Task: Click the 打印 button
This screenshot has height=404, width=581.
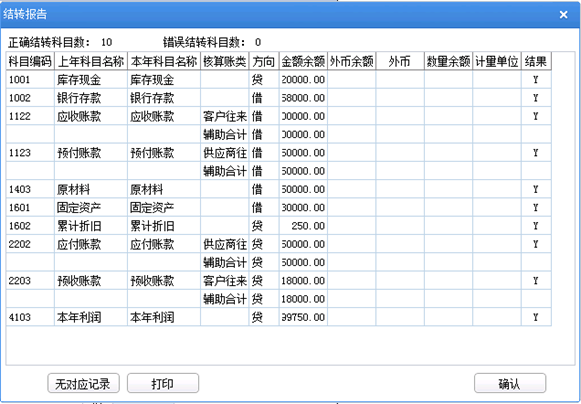Action: pos(163,383)
